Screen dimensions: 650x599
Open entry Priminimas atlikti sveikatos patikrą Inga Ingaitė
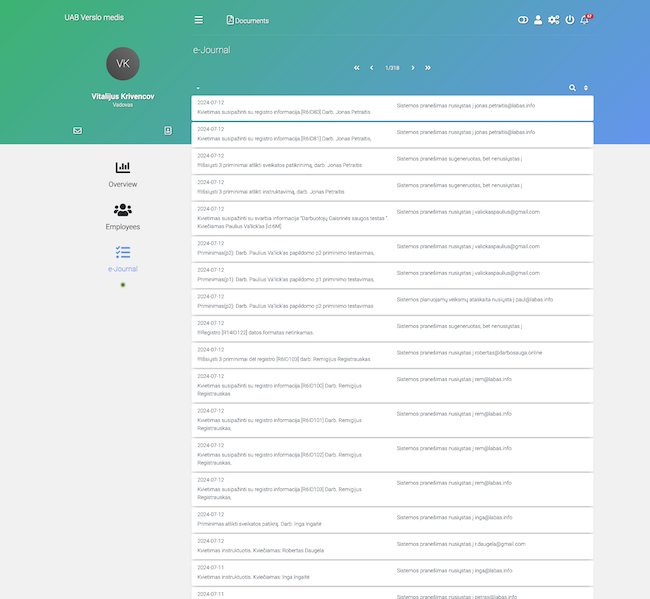coord(392,520)
